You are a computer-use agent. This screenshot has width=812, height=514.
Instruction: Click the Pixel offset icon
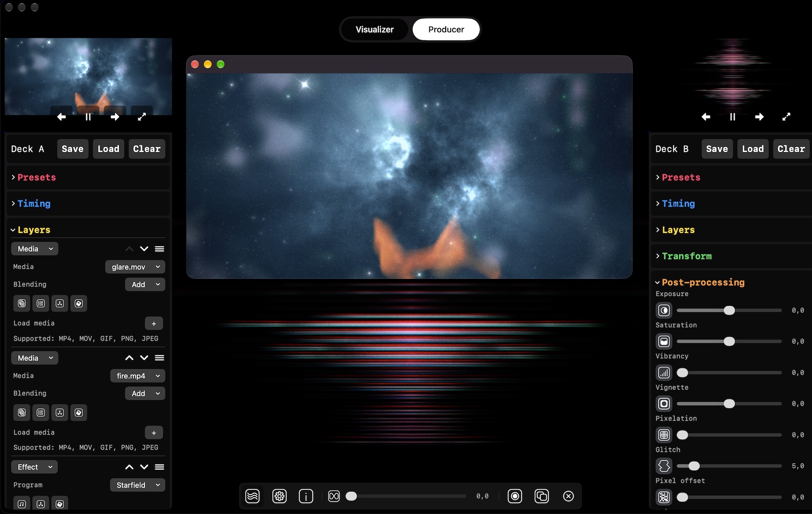point(664,497)
